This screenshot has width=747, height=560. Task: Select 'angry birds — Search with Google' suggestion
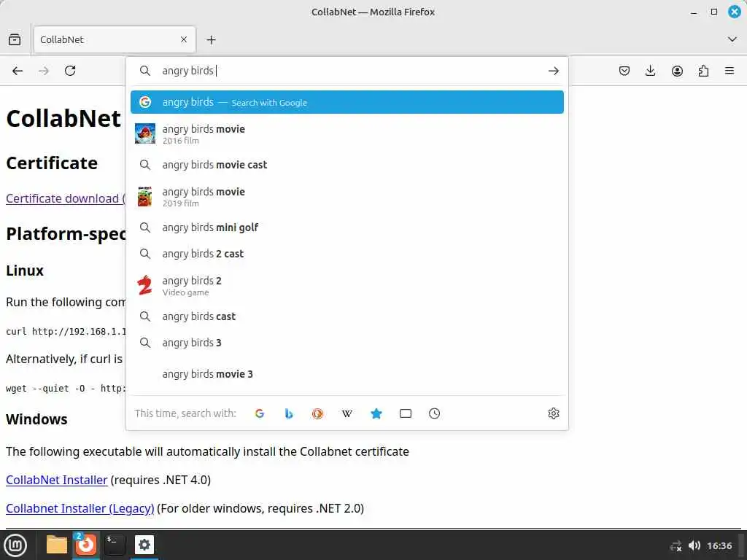pos(347,102)
